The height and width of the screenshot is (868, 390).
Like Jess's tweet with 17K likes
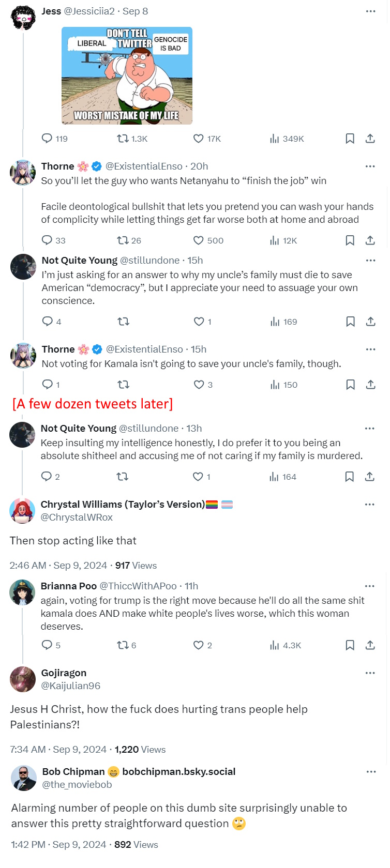(x=199, y=139)
